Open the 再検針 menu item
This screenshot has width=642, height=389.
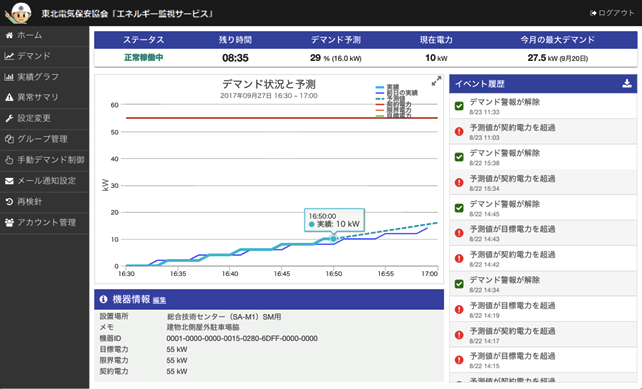[44, 201]
